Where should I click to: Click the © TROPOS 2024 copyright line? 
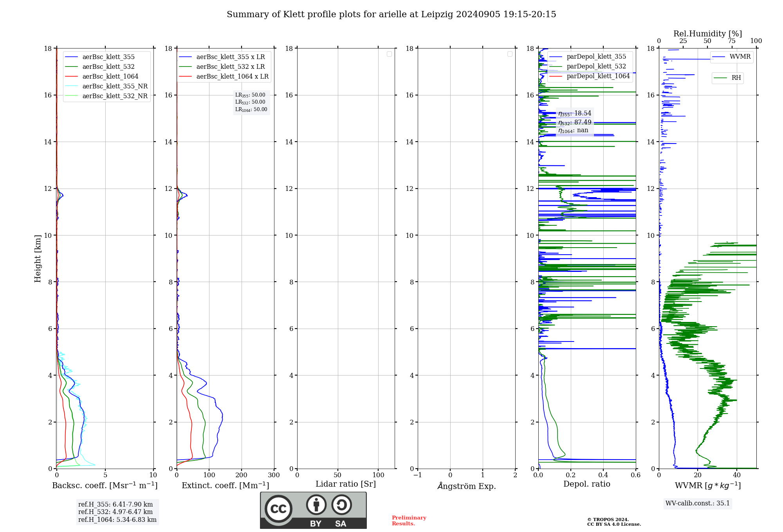(608, 519)
